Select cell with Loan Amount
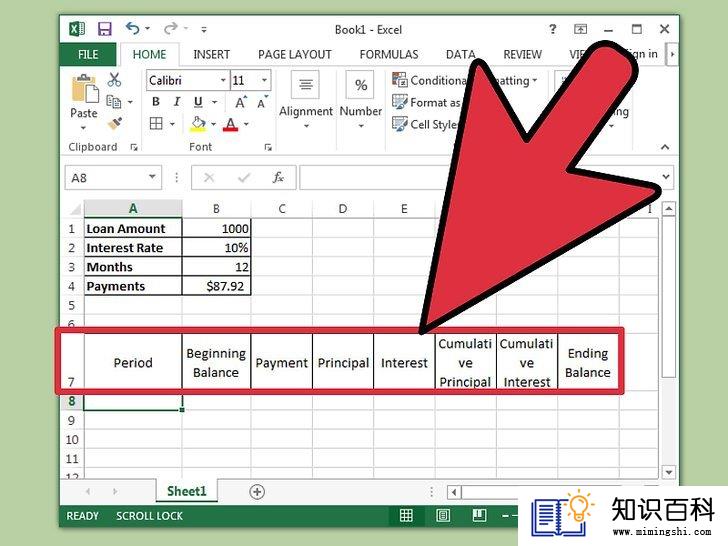Screen dimensions: 728x546 (133, 228)
